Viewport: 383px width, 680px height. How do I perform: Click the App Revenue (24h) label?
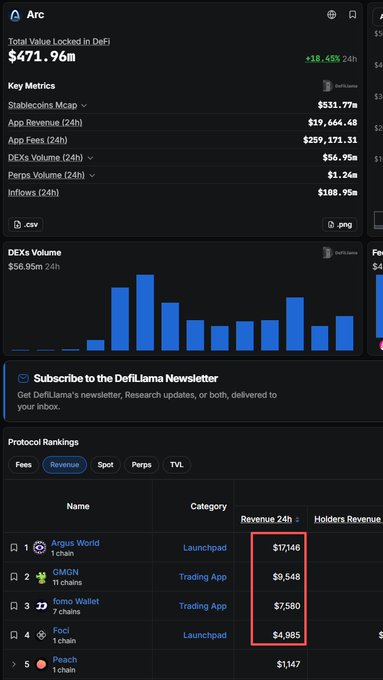[45, 123]
